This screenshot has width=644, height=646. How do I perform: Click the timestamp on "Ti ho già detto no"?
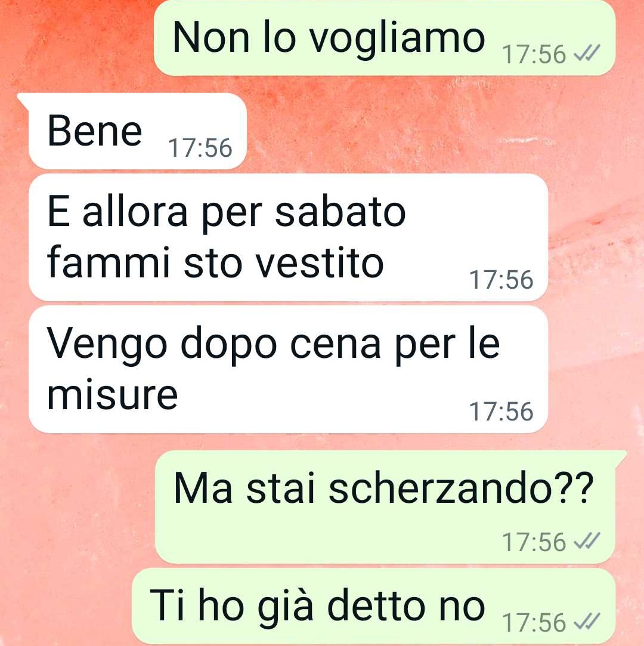[x=534, y=622]
